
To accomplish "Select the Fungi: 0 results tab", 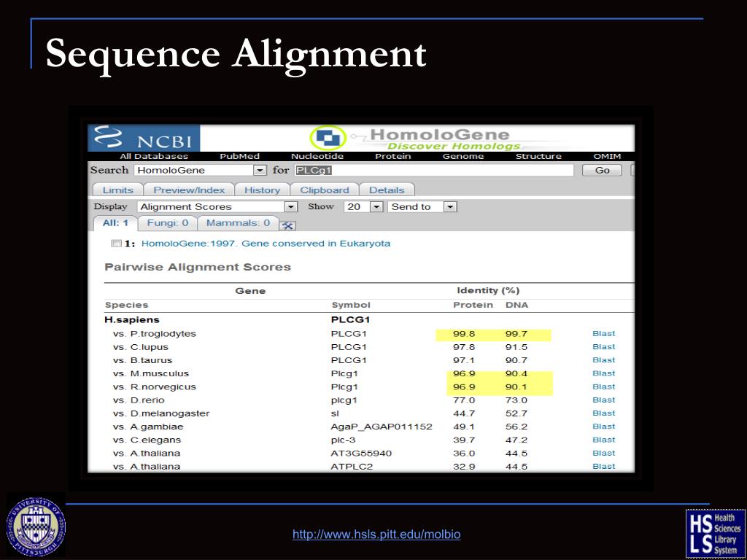I will (x=167, y=223).
